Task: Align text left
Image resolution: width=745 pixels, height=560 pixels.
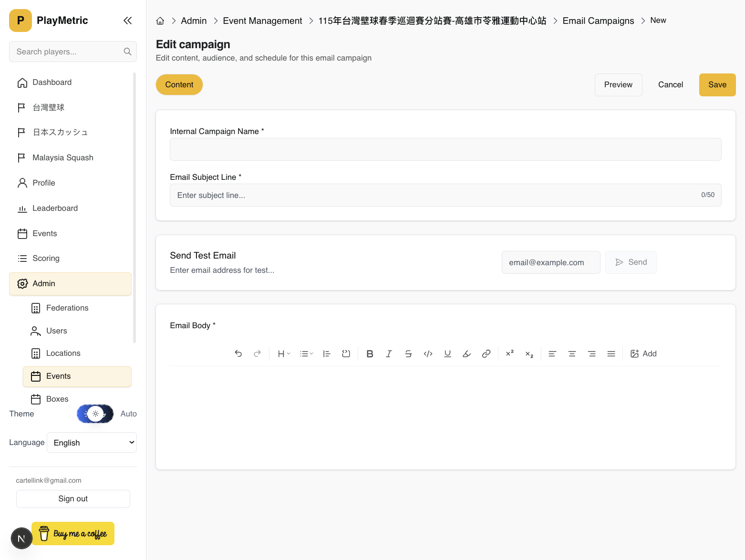Action: point(552,353)
